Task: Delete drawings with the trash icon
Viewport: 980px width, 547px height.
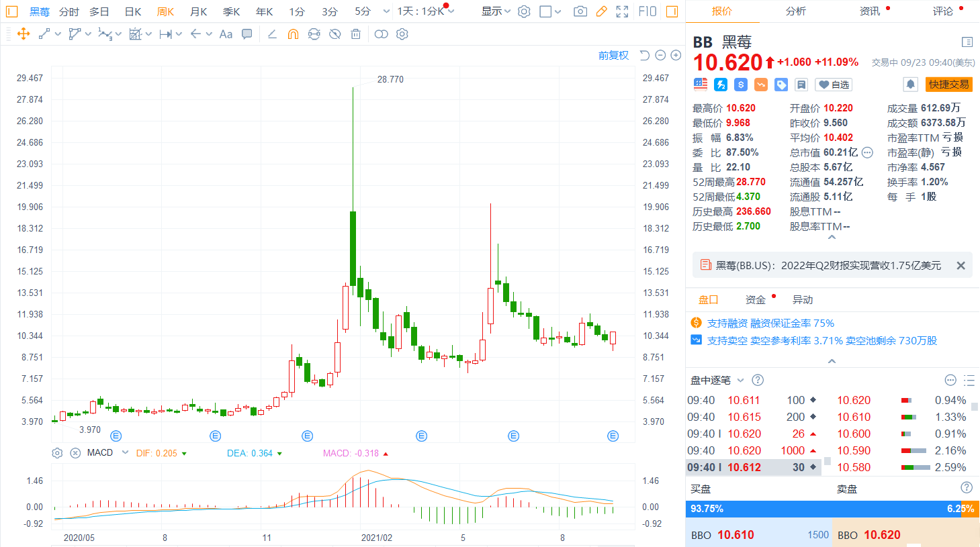Action: (356, 34)
